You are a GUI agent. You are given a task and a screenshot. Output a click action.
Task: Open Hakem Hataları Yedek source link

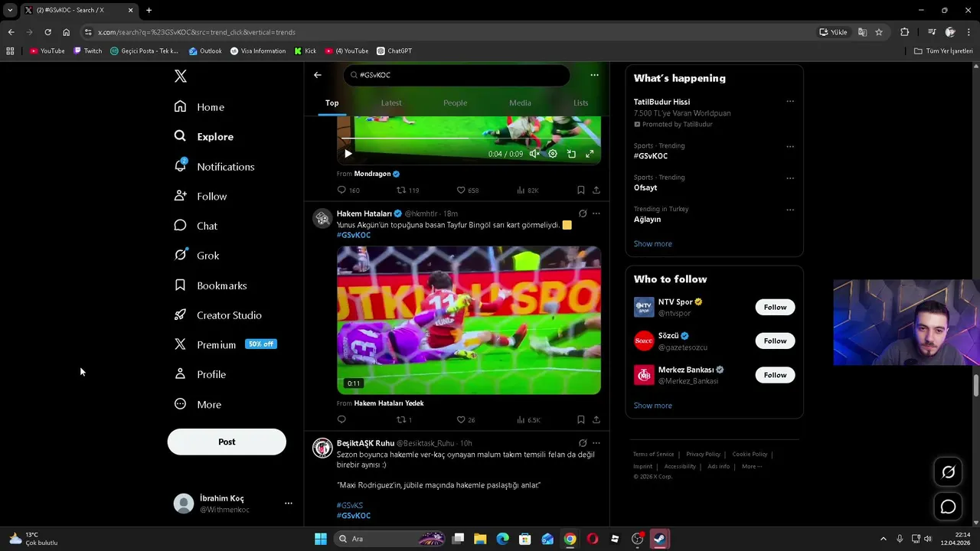click(389, 403)
